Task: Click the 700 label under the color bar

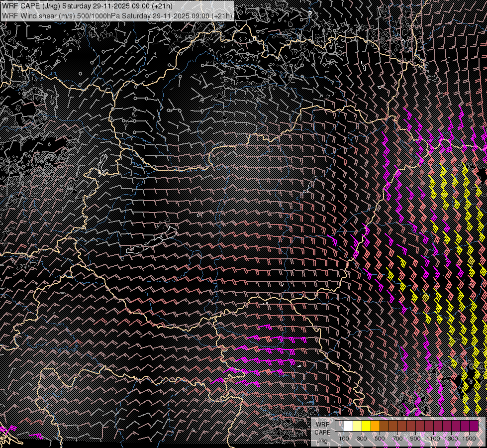Action: point(397,439)
